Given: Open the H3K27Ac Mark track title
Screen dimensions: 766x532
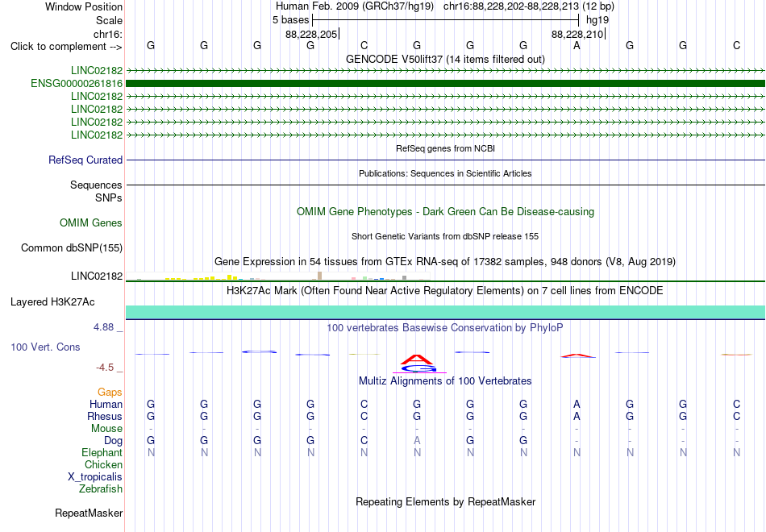Looking at the screenshot, I should pyautogui.click(x=445, y=291).
